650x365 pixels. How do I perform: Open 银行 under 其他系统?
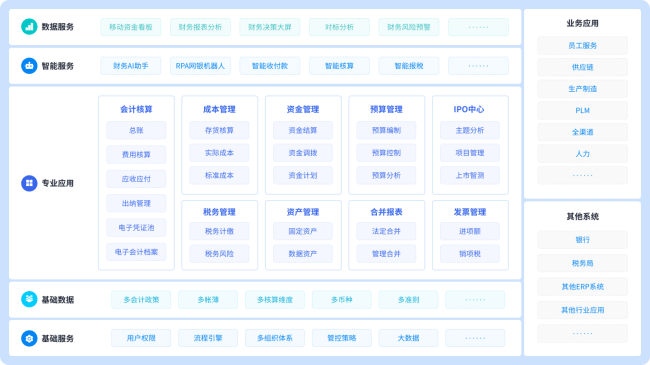(x=582, y=240)
